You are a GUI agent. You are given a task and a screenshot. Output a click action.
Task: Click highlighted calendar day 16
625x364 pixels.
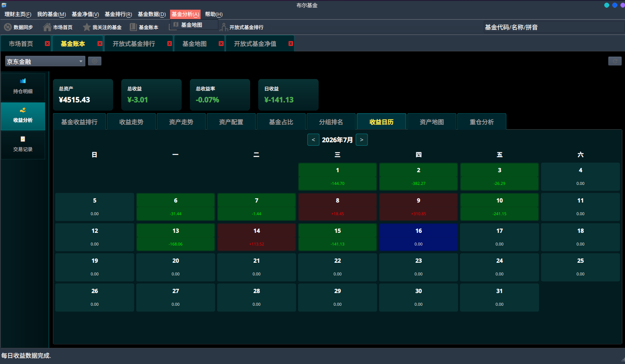[x=419, y=237]
